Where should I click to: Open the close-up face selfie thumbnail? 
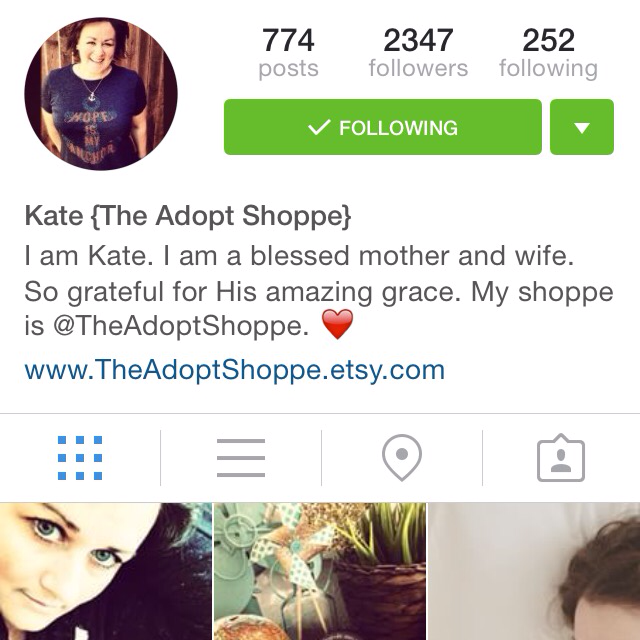point(106,571)
